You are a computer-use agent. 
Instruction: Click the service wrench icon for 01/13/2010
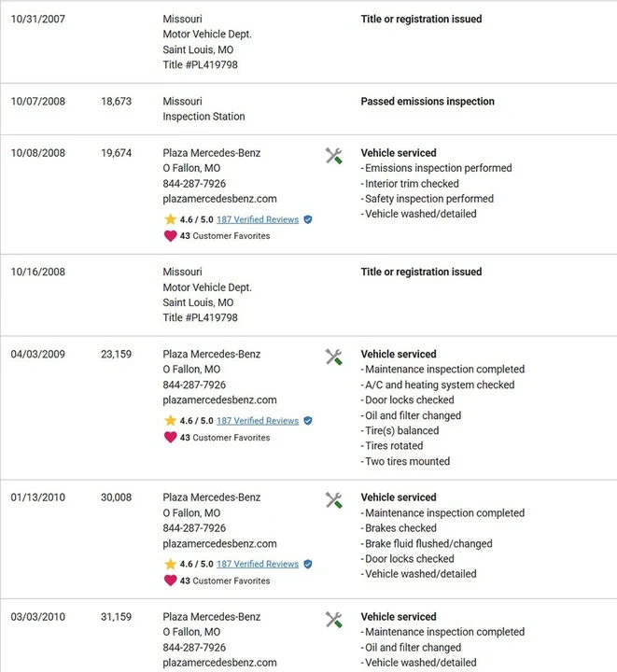pos(333,500)
